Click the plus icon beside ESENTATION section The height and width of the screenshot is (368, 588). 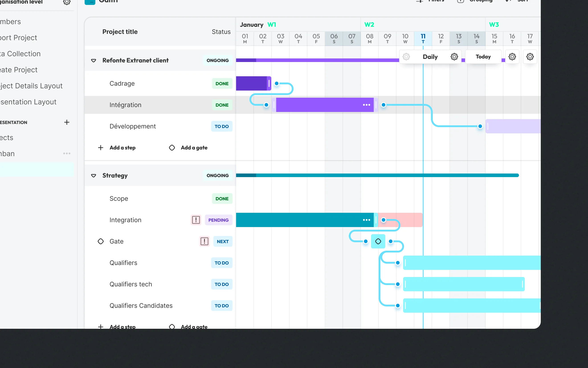click(67, 122)
